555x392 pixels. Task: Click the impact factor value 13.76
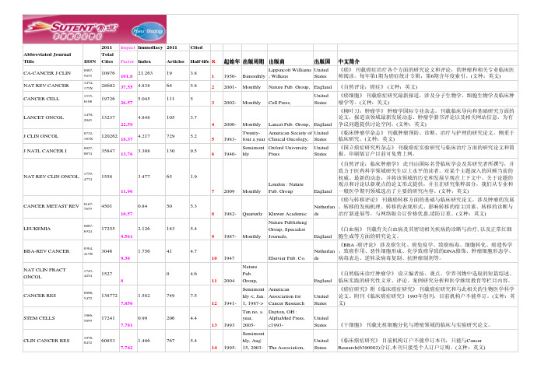pos(127,154)
